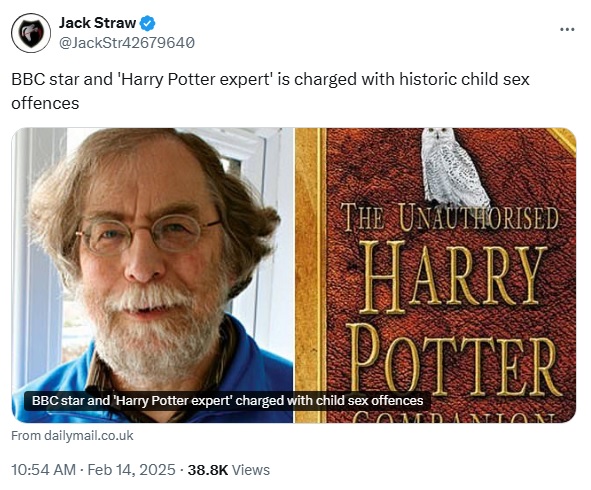This screenshot has width=591, height=490.
Task: Click 'The Unauthorised' text on book cover
Action: [x=449, y=218]
